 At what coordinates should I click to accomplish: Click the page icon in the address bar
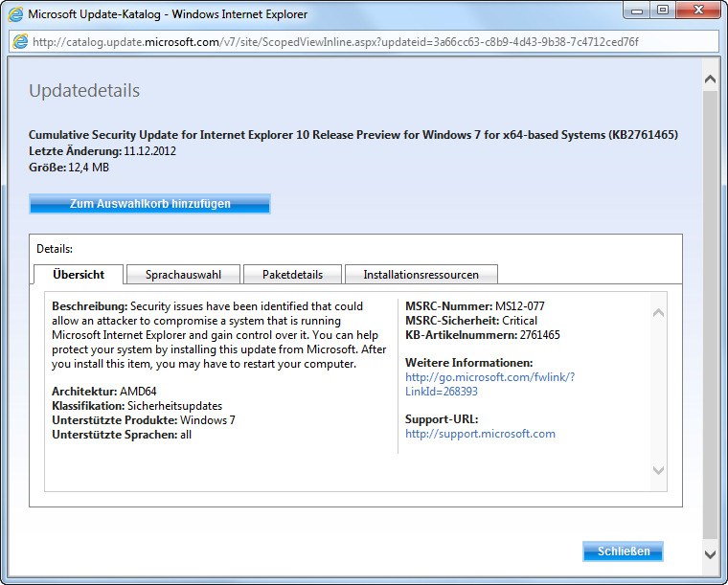click(21, 42)
